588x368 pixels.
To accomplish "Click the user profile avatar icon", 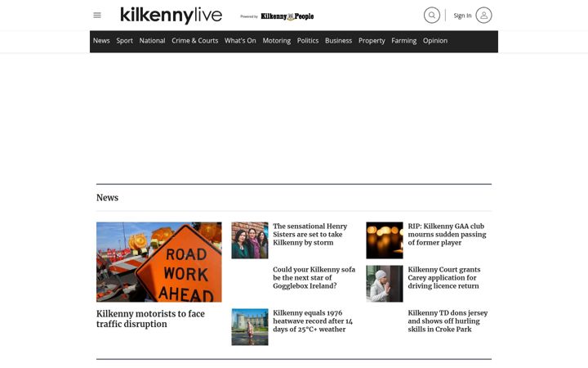I will pyautogui.click(x=483, y=16).
